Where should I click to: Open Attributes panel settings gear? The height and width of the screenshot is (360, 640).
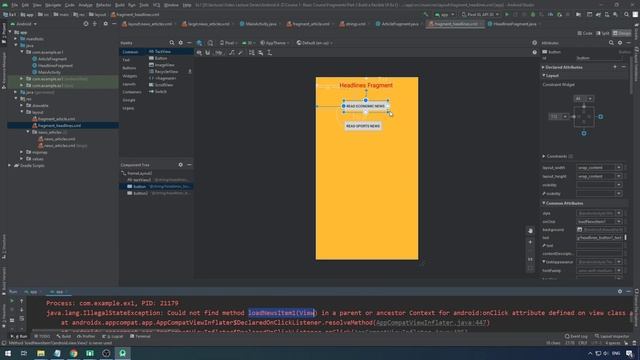click(x=620, y=42)
